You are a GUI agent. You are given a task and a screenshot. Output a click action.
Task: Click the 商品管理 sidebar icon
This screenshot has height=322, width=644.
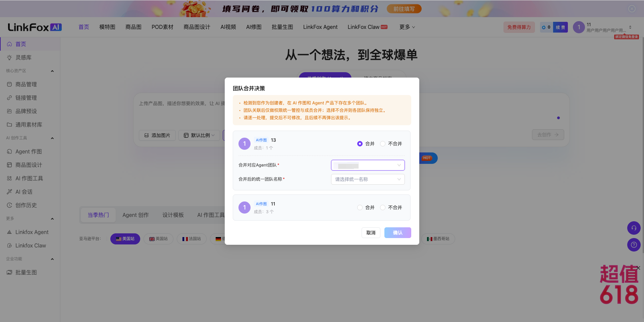[9, 84]
